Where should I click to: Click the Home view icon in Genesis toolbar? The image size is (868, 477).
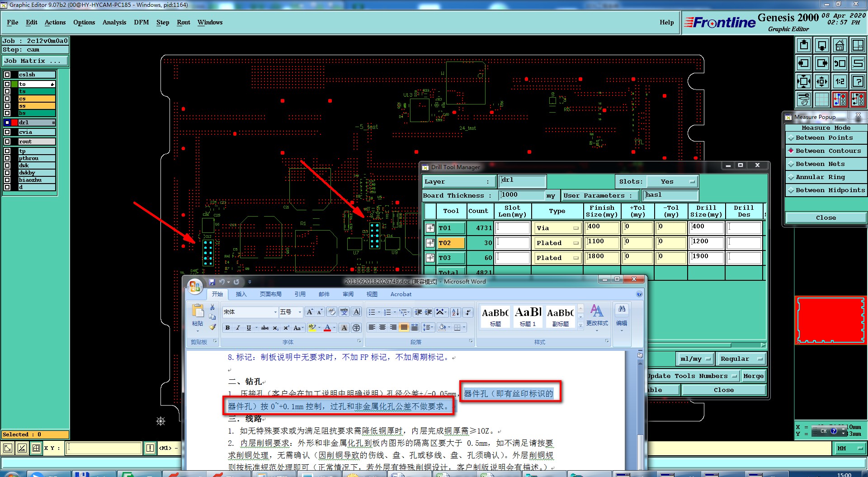coord(840,45)
